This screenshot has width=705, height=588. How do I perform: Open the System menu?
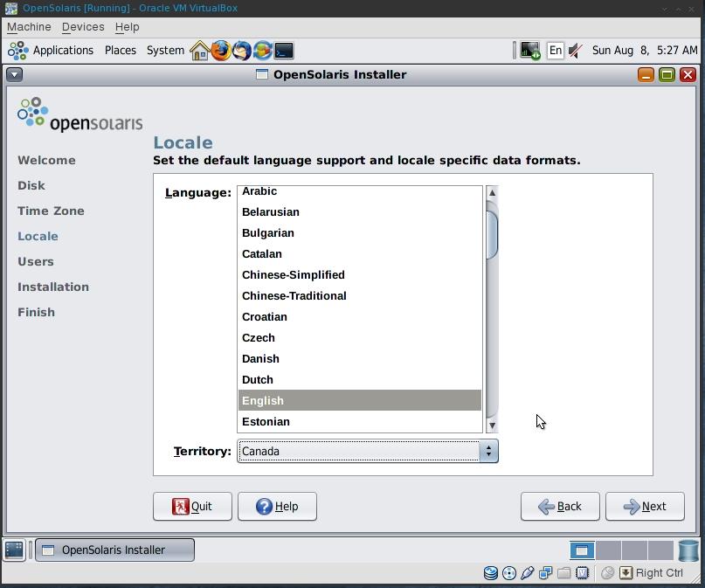click(x=165, y=51)
